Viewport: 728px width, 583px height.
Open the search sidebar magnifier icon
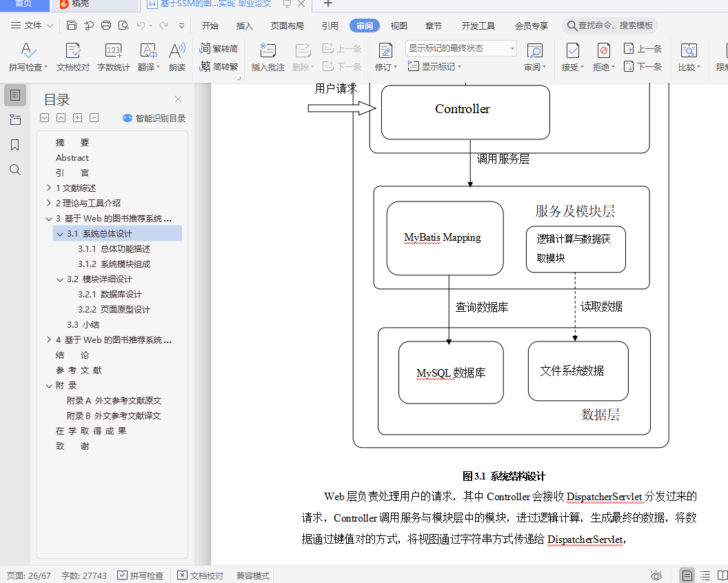pos(15,170)
